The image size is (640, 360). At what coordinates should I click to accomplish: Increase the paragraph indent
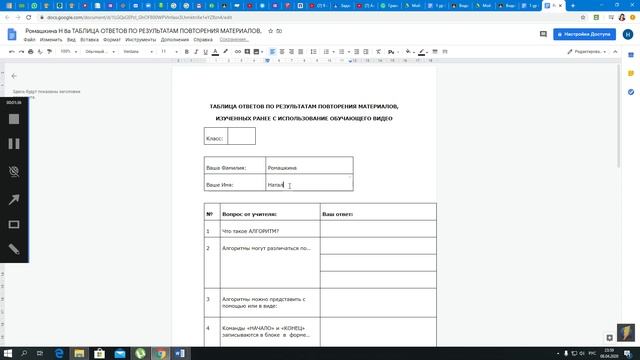click(x=366, y=52)
